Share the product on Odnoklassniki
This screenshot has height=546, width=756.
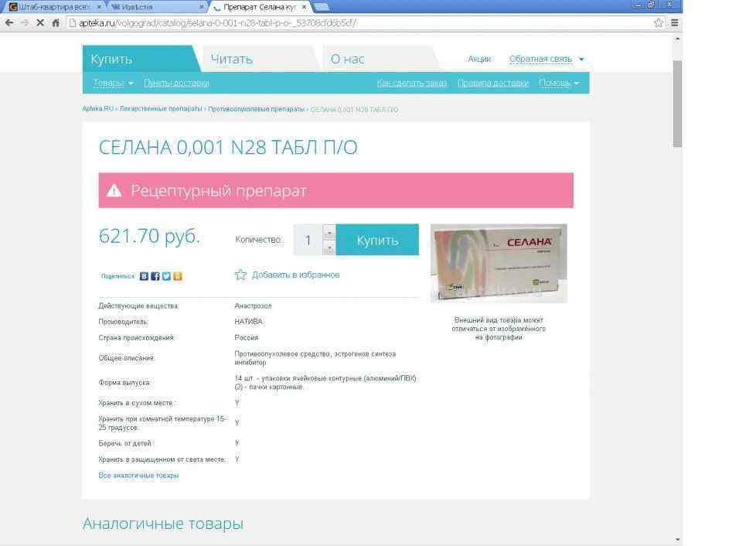point(178,276)
